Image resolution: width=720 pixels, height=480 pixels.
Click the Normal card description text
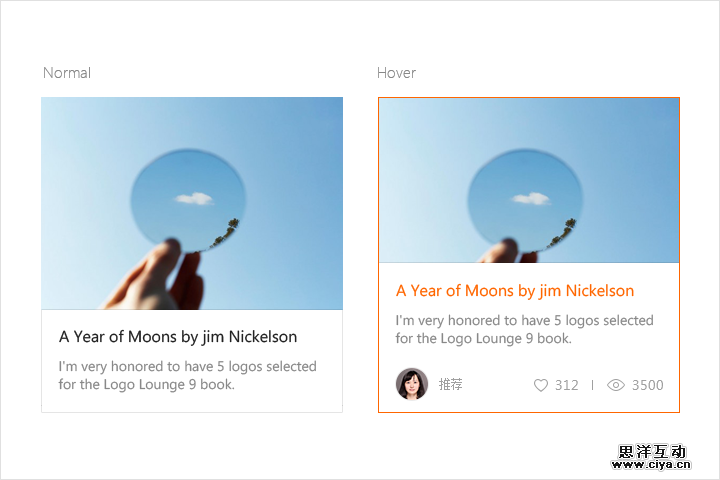[x=187, y=375]
